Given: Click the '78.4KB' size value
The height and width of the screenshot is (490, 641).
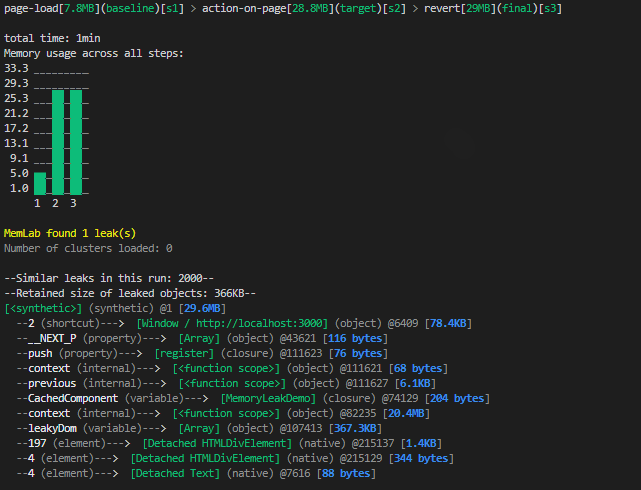Looking at the screenshot, I should [x=448, y=324].
